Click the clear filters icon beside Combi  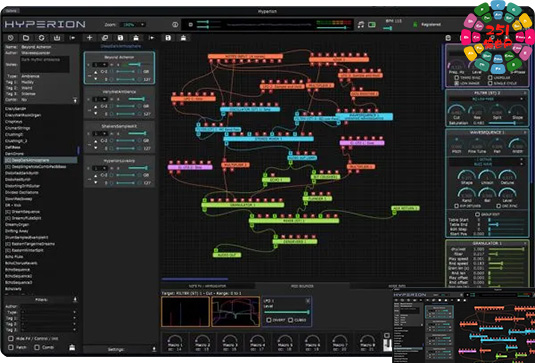point(72,347)
